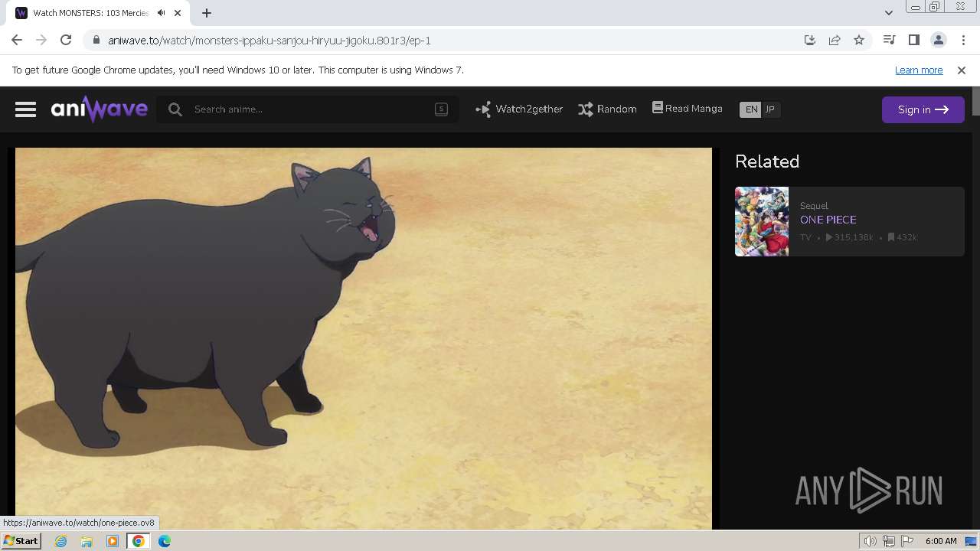Screen dimensions: 980x551
Task: Go to the aniwave logo home page
Action: (x=100, y=109)
